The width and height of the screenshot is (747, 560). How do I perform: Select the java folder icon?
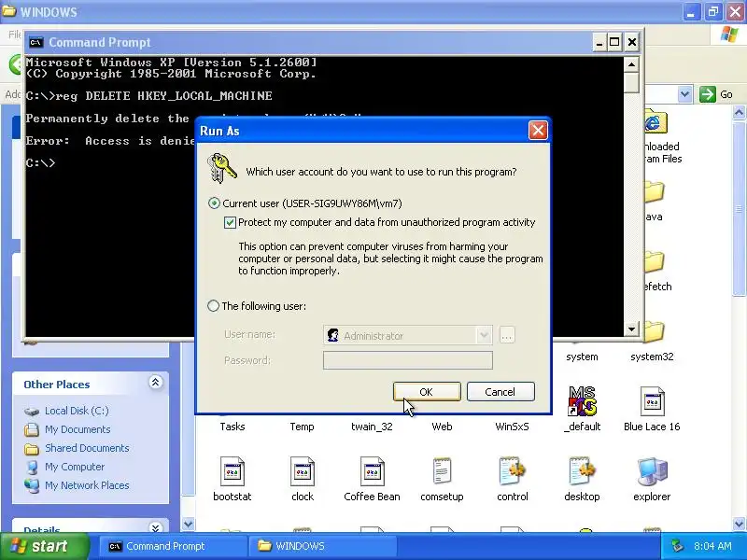tap(655, 192)
